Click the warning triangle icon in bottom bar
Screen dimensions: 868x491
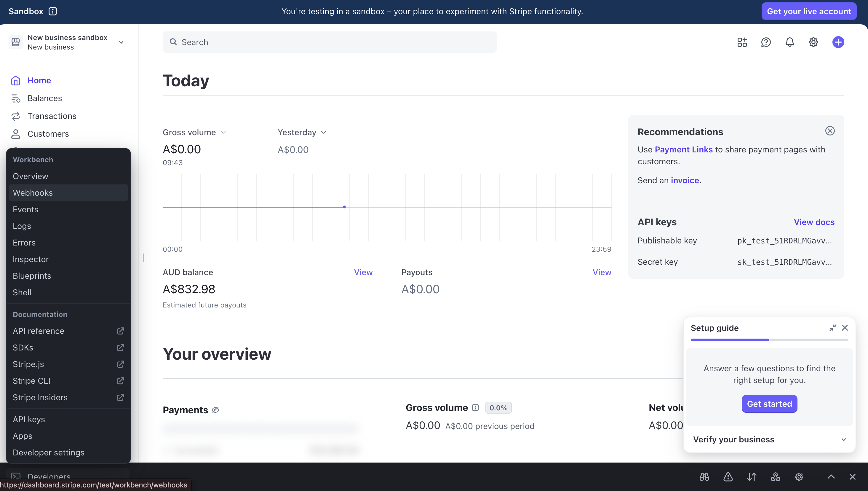pyautogui.click(x=728, y=476)
